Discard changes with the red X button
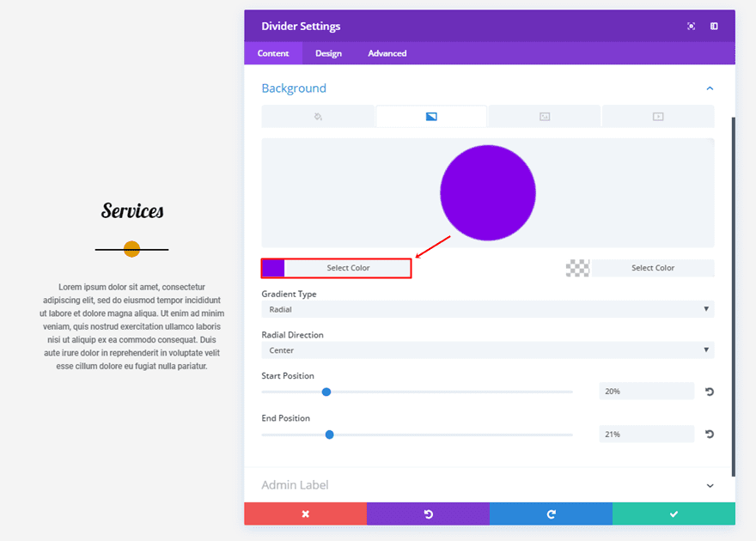756x541 pixels. (305, 514)
